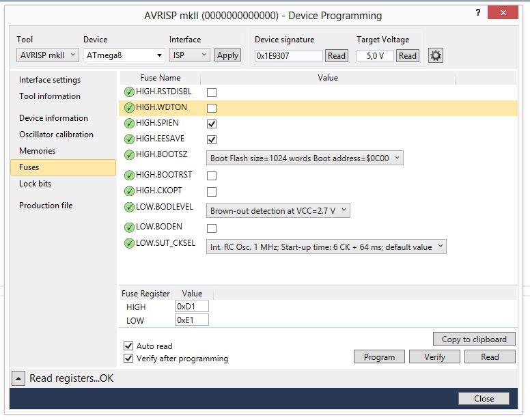The width and height of the screenshot is (530, 420).
Task: Click green status icon for LOW.BODEN
Action: 129,227
